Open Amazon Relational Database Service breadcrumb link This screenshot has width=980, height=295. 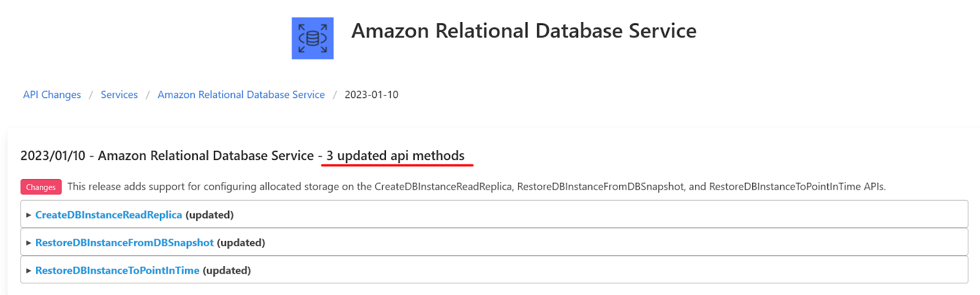pyautogui.click(x=241, y=94)
